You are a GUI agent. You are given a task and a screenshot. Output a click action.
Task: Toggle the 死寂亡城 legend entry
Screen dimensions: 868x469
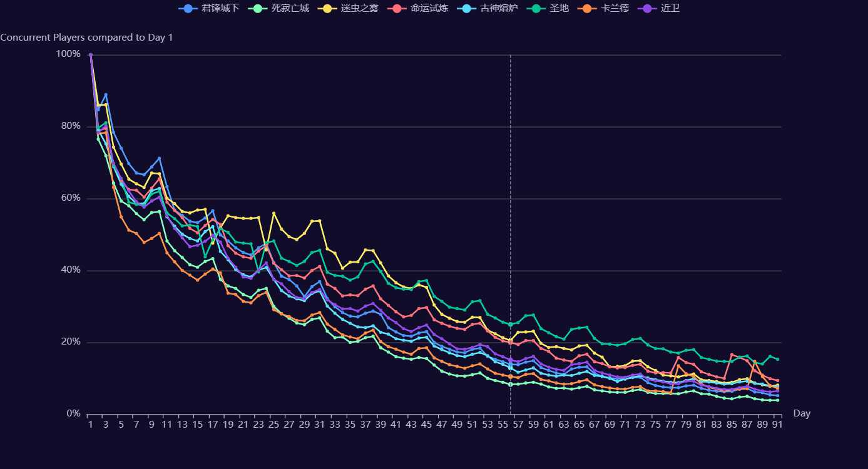click(278, 9)
